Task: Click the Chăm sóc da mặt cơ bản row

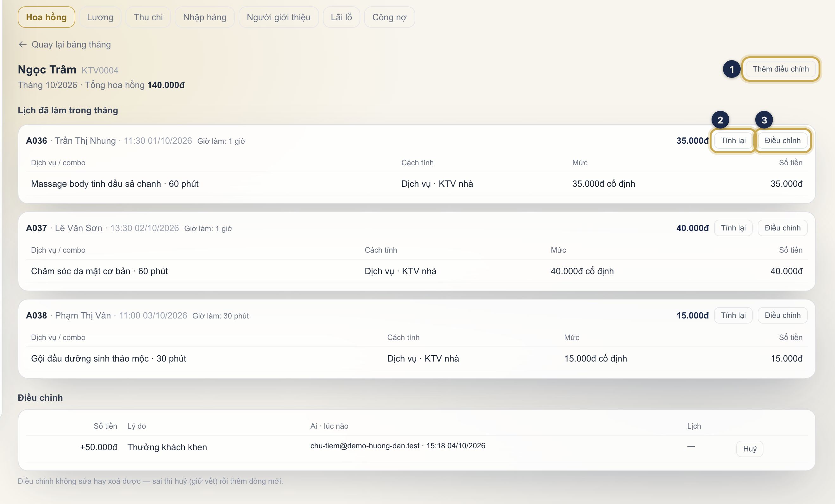Action: (417, 271)
